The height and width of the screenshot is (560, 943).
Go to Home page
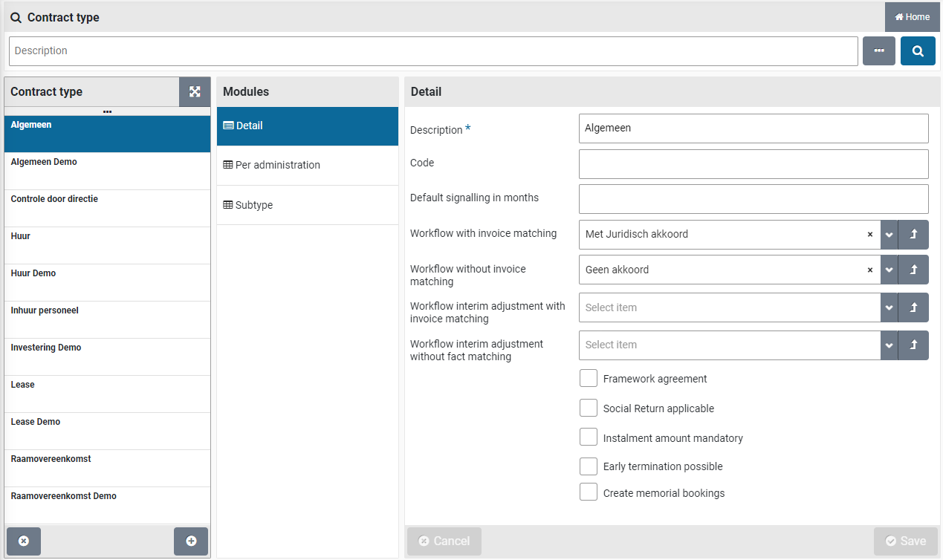click(x=913, y=17)
